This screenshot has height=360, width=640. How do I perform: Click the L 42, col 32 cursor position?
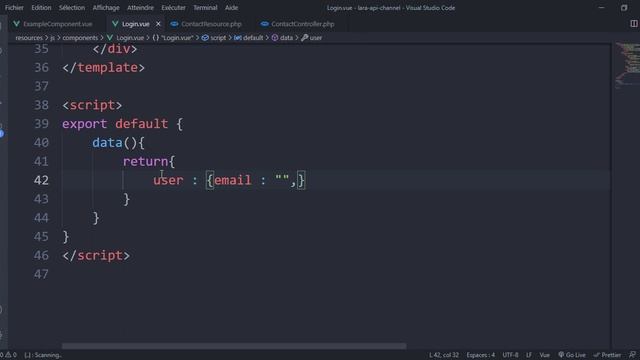[444, 355]
